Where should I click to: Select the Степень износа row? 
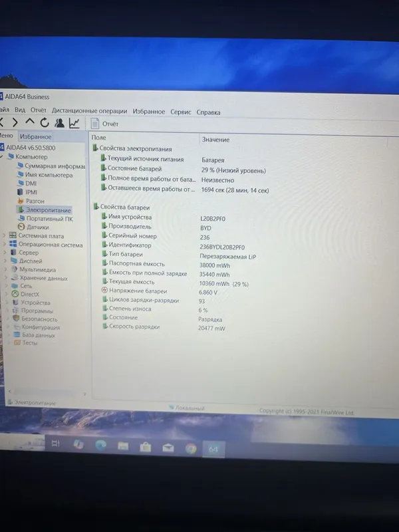156,309
